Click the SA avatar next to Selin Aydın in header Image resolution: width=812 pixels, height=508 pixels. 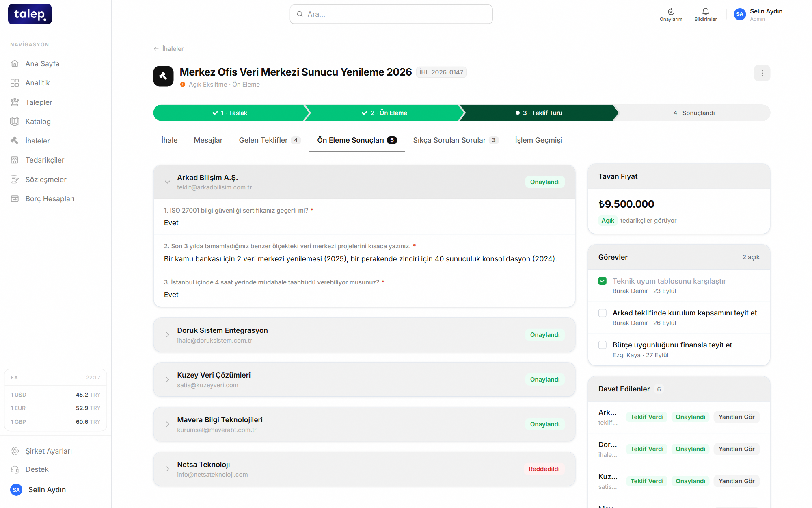[740, 14]
